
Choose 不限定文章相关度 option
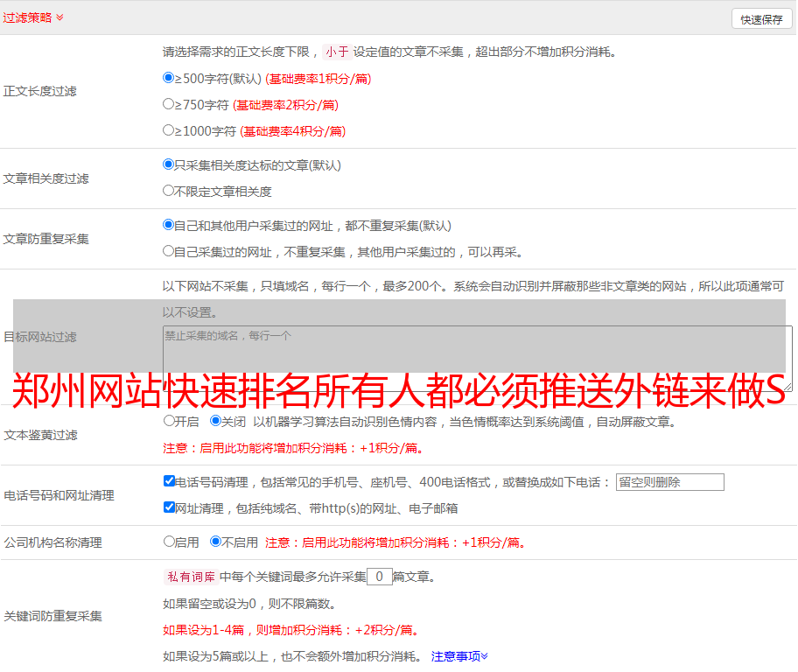click(168, 191)
